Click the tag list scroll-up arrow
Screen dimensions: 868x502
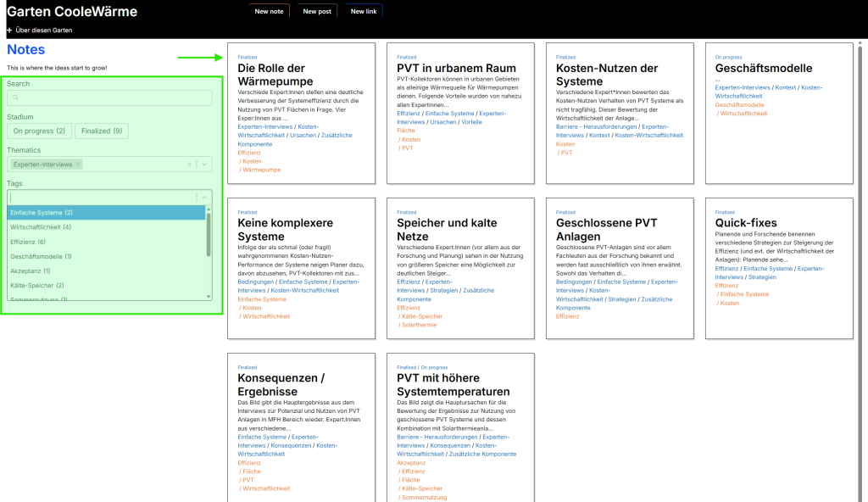click(209, 209)
